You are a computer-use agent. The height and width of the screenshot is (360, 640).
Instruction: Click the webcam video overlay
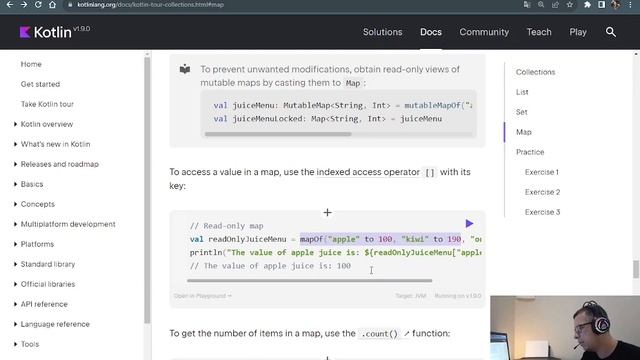point(565,328)
